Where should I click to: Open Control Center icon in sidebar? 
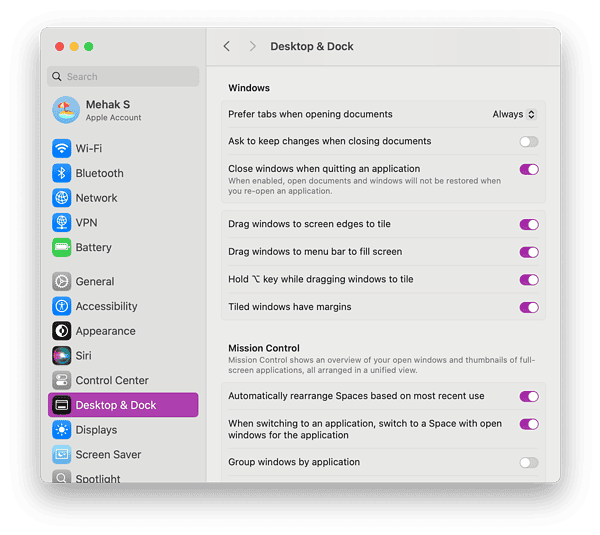pyautogui.click(x=62, y=380)
